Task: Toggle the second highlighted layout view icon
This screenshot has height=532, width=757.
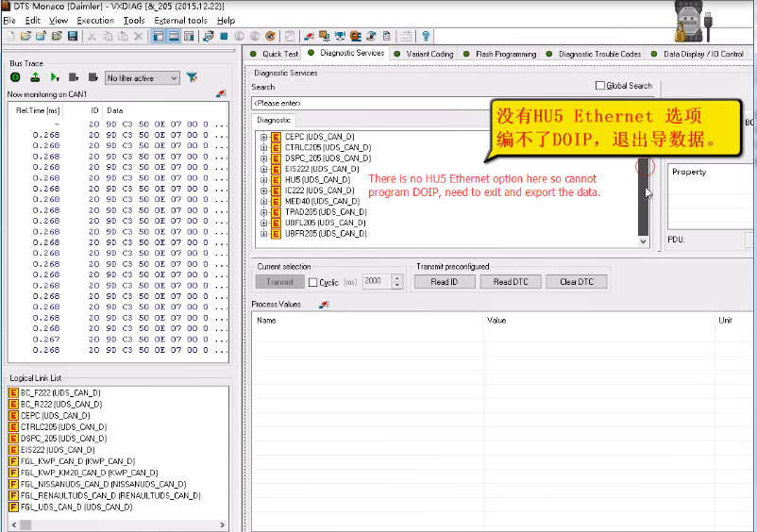Action: pyautogui.click(x=174, y=36)
